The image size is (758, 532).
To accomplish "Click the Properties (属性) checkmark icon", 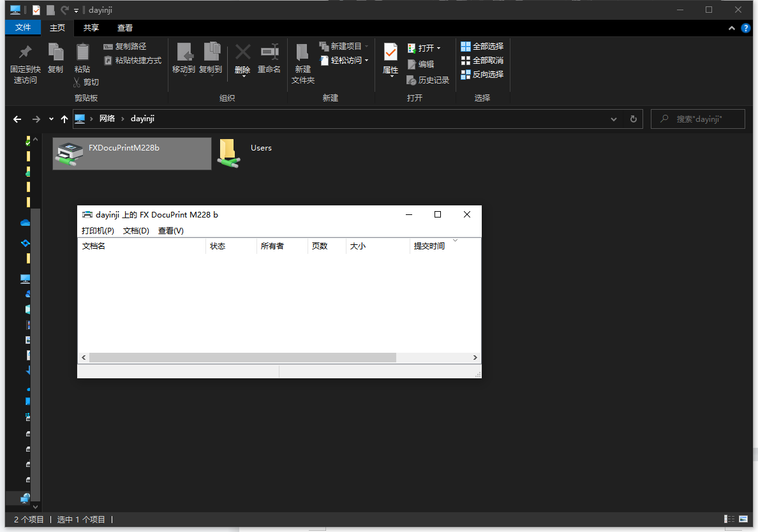I will [x=390, y=52].
